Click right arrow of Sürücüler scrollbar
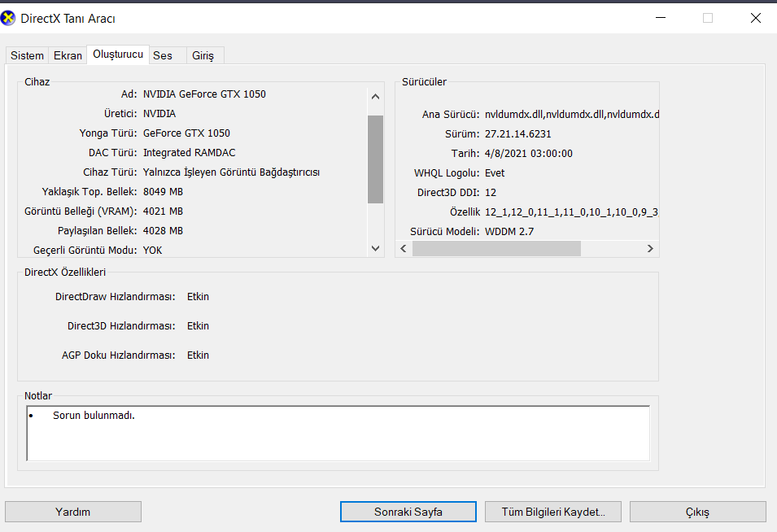777x532 pixels. coord(650,249)
